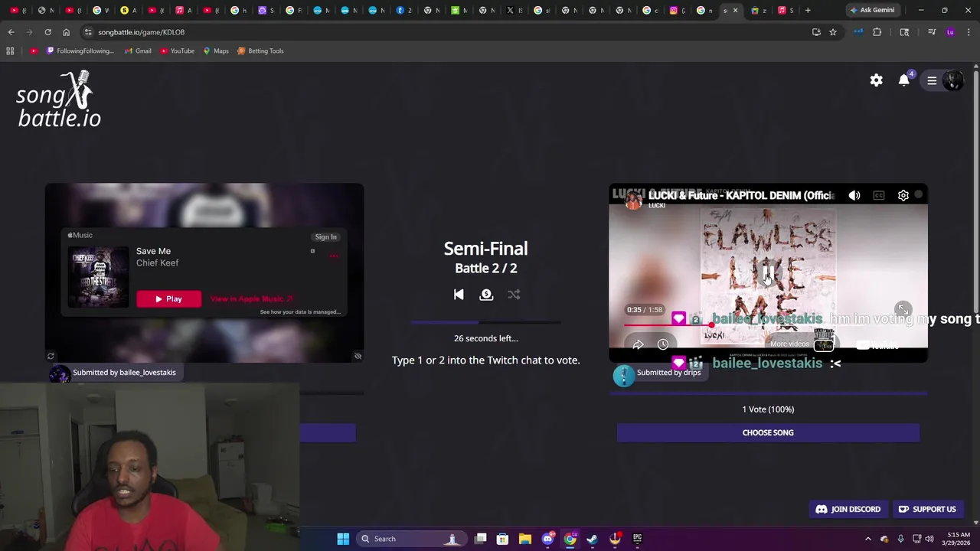This screenshot has width=980, height=551.
Task: Click See how your data is managed
Action: [300, 312]
